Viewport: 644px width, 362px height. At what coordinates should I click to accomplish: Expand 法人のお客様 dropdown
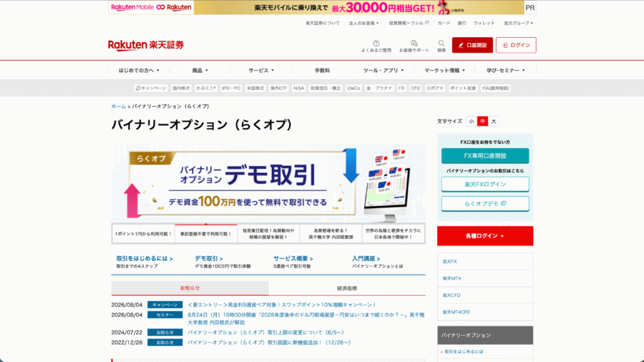pyautogui.click(x=364, y=23)
